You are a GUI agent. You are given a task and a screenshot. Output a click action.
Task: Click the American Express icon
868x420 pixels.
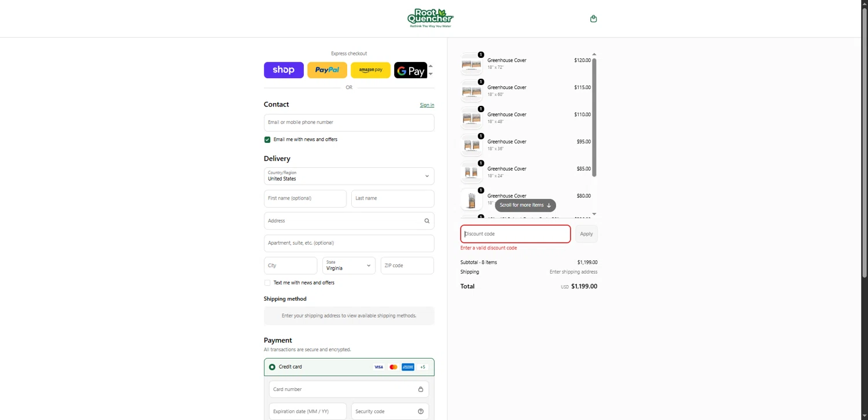pos(408,367)
